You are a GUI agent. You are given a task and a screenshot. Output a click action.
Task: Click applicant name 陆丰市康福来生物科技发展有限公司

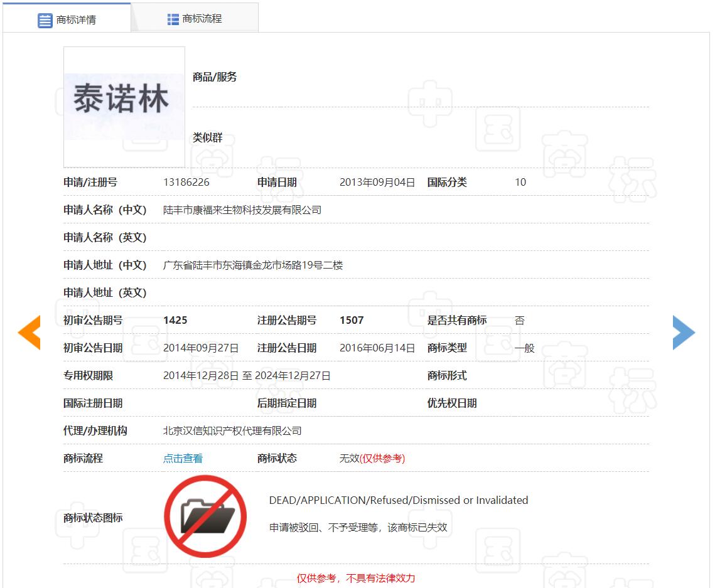point(242,210)
